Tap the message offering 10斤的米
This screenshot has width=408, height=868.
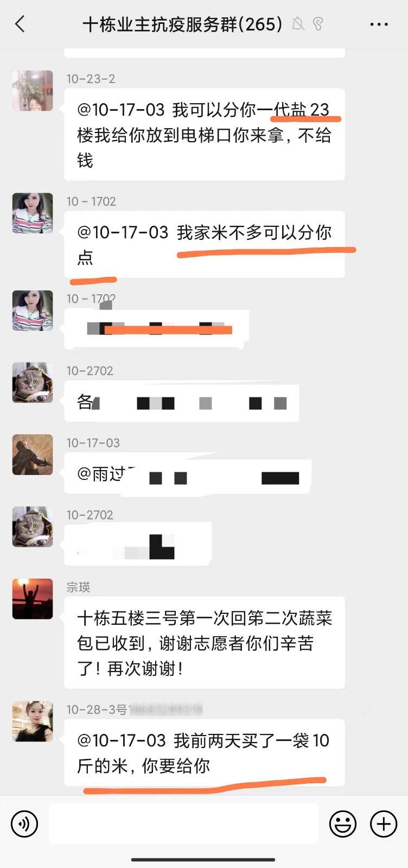click(205, 753)
